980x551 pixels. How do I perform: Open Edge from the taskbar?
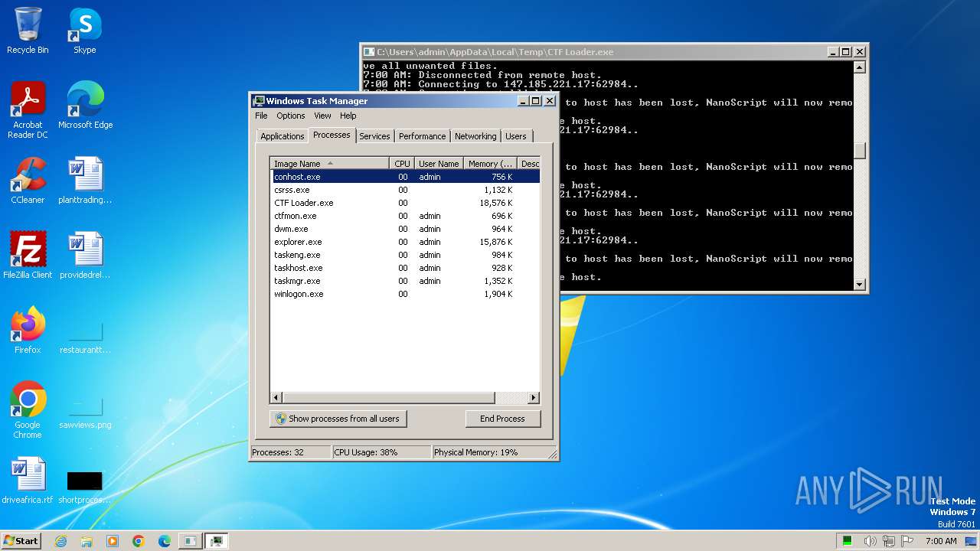(x=165, y=541)
